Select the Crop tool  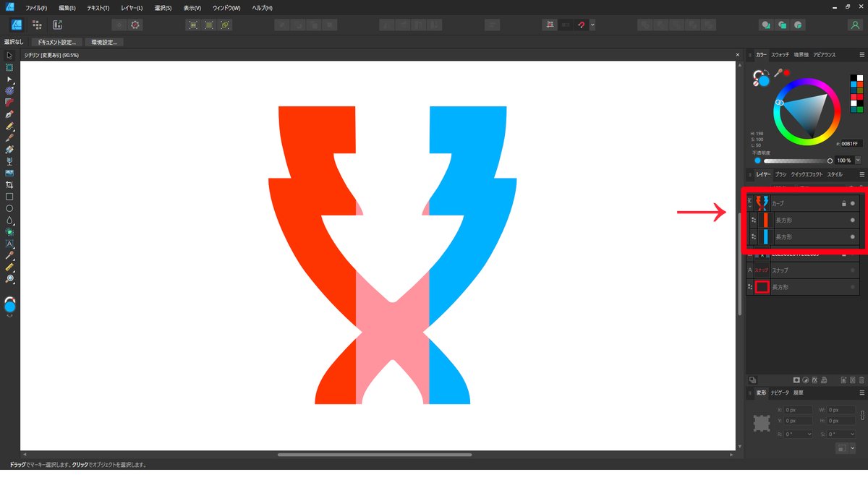[x=9, y=184]
